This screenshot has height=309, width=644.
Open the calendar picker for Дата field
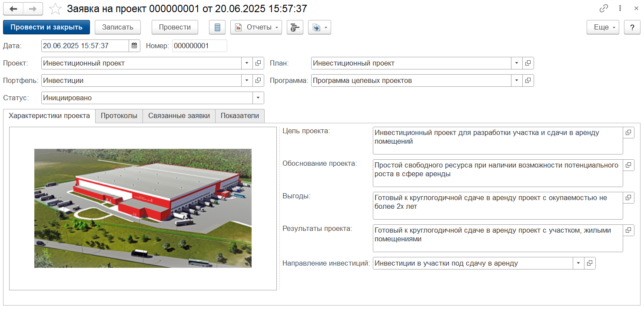(x=134, y=46)
